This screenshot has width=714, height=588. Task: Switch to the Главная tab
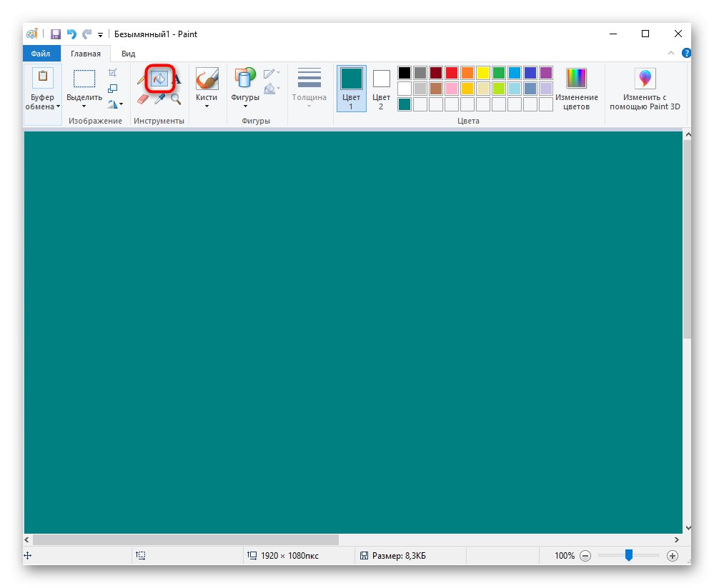click(x=86, y=54)
